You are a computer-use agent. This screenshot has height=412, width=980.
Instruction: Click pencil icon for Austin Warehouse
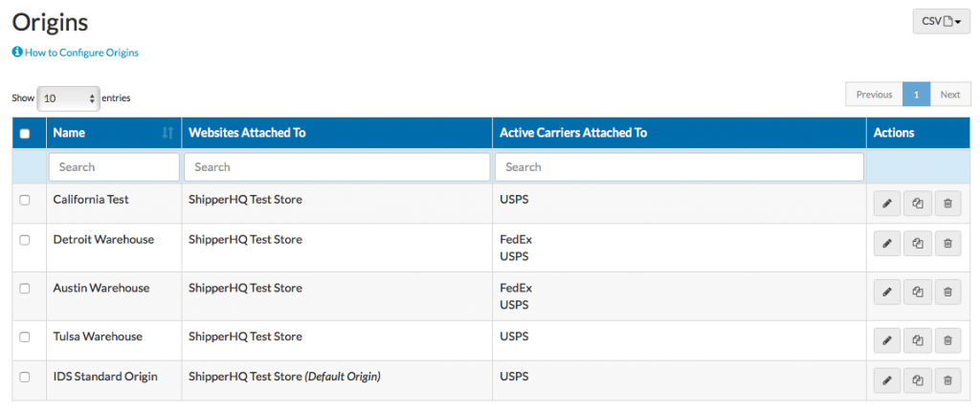[886, 293]
